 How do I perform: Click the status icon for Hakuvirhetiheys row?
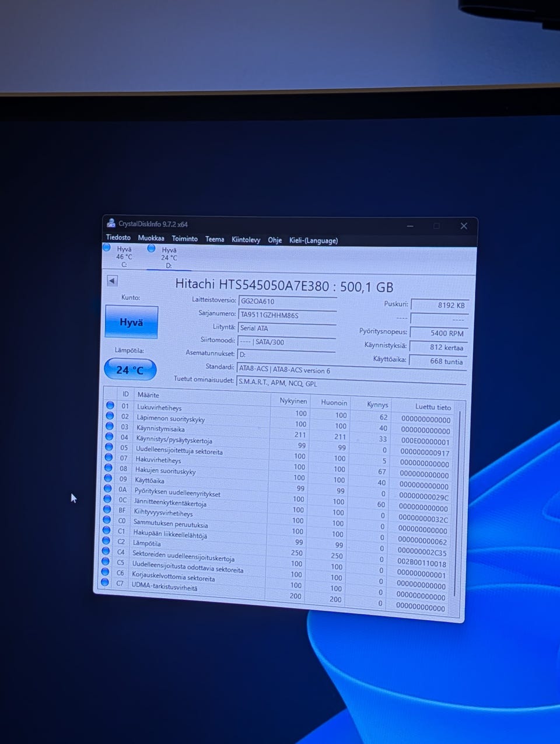coord(108,457)
